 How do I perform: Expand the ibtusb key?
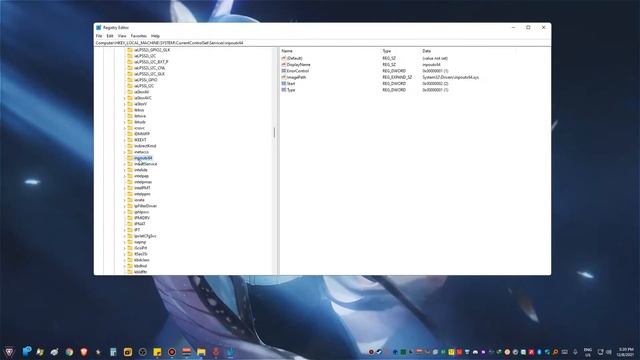[x=124, y=122]
